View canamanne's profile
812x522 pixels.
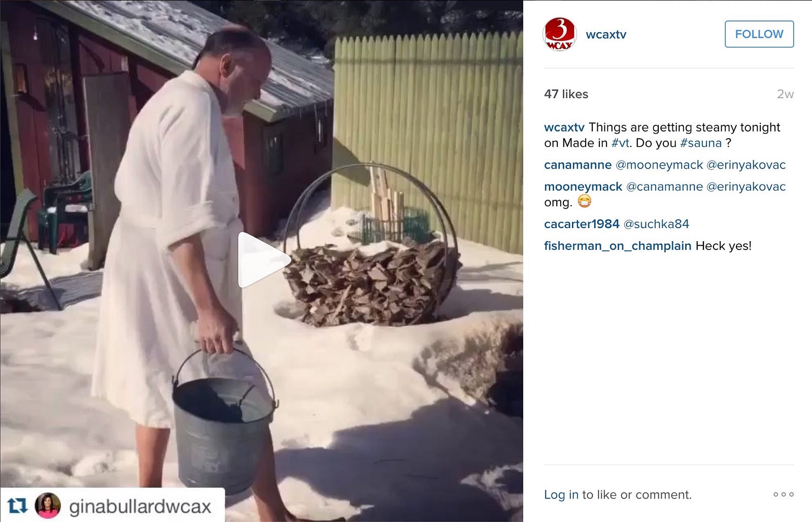click(x=578, y=165)
